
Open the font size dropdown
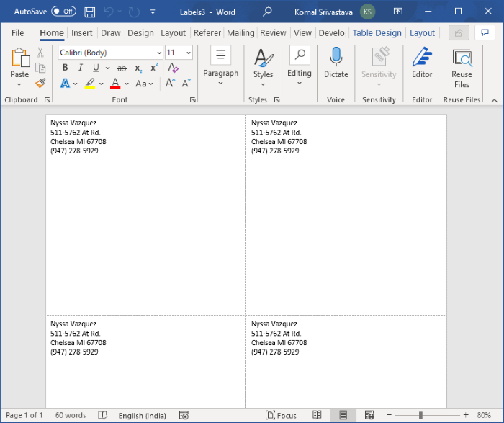coord(188,53)
